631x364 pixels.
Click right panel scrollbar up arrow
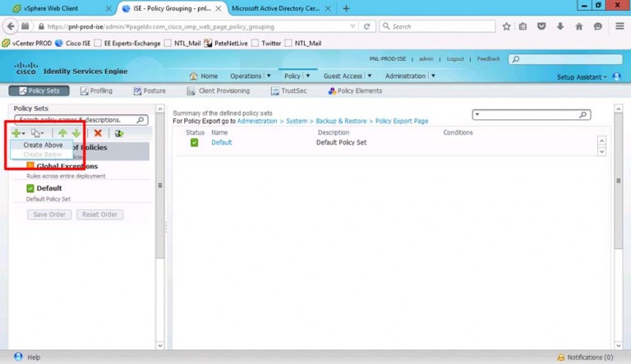coord(619,108)
